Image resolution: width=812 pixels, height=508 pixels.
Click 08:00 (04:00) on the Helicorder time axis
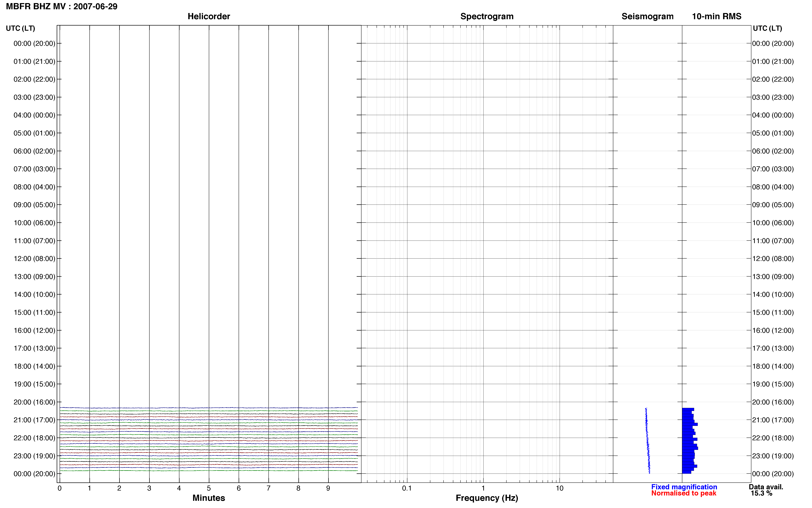(x=34, y=187)
